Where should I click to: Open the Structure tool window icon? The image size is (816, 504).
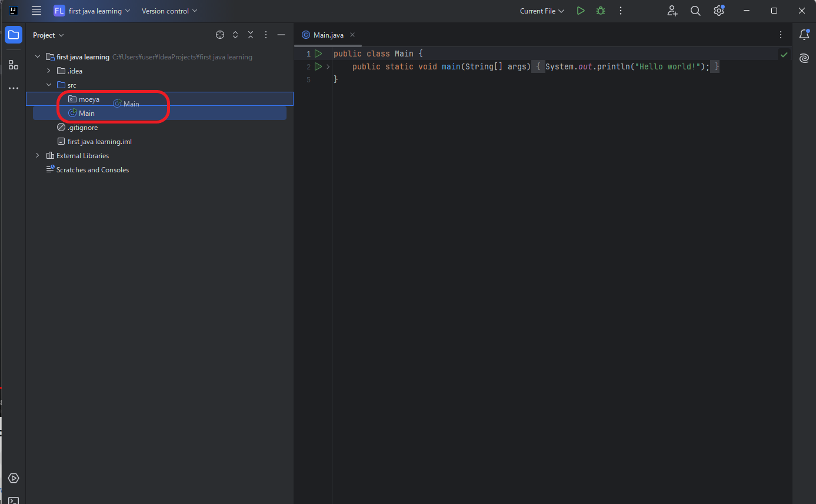click(x=13, y=65)
